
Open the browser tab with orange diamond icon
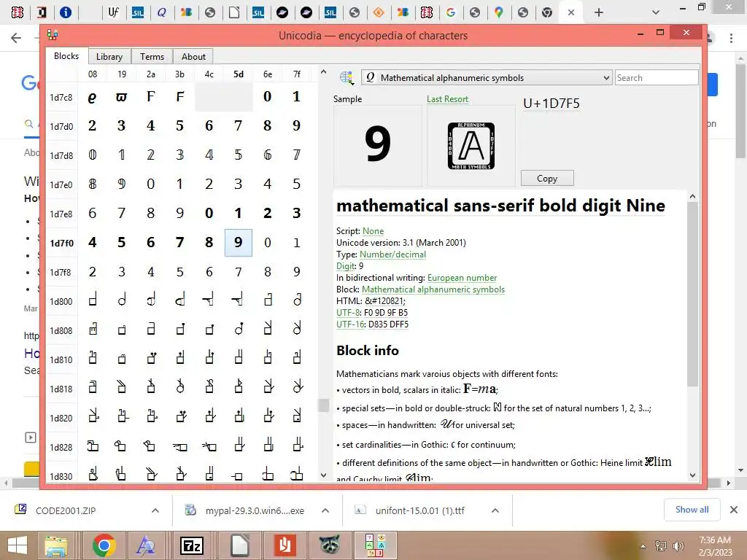[x=379, y=12]
